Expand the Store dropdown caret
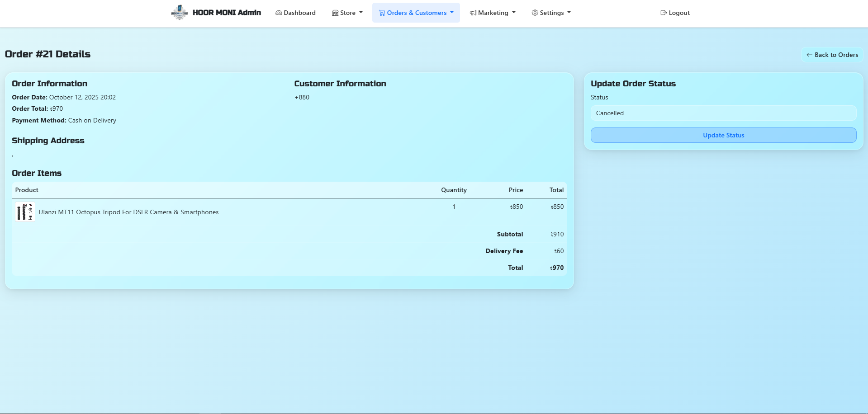The height and width of the screenshot is (414, 868). pyautogui.click(x=361, y=13)
